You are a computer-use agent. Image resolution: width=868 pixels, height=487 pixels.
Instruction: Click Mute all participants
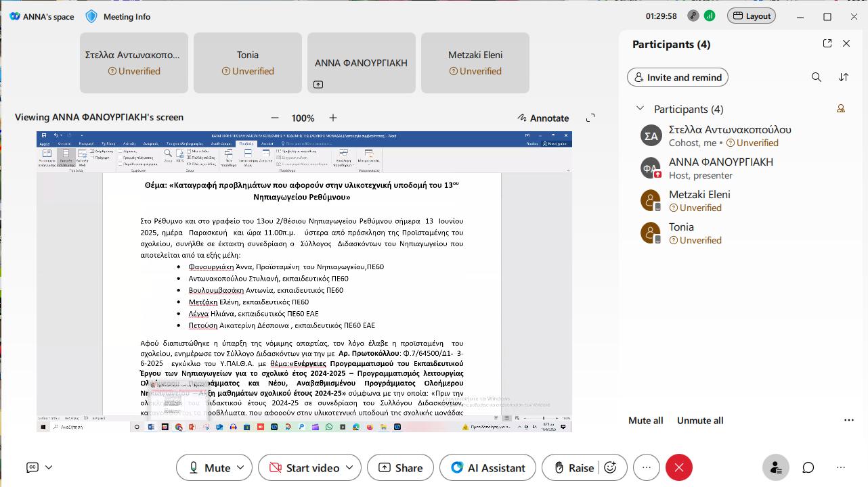[645, 420]
